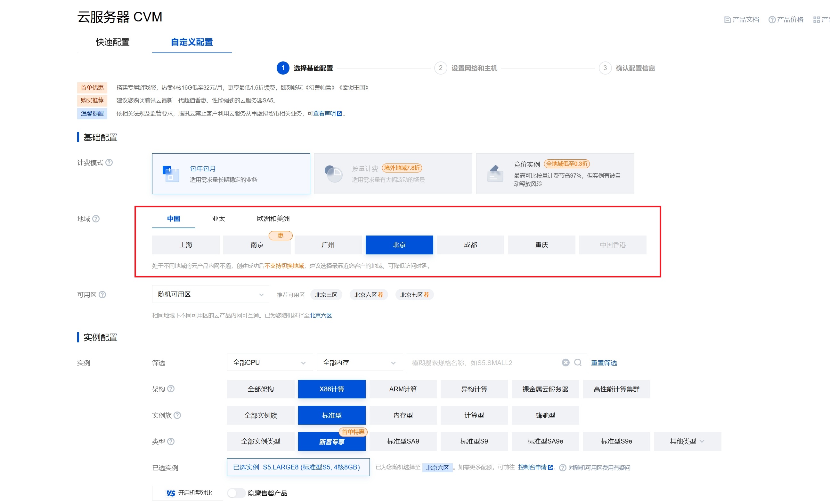This screenshot has height=504, width=830.
Task: Select the 上海 region
Action: pos(186,245)
